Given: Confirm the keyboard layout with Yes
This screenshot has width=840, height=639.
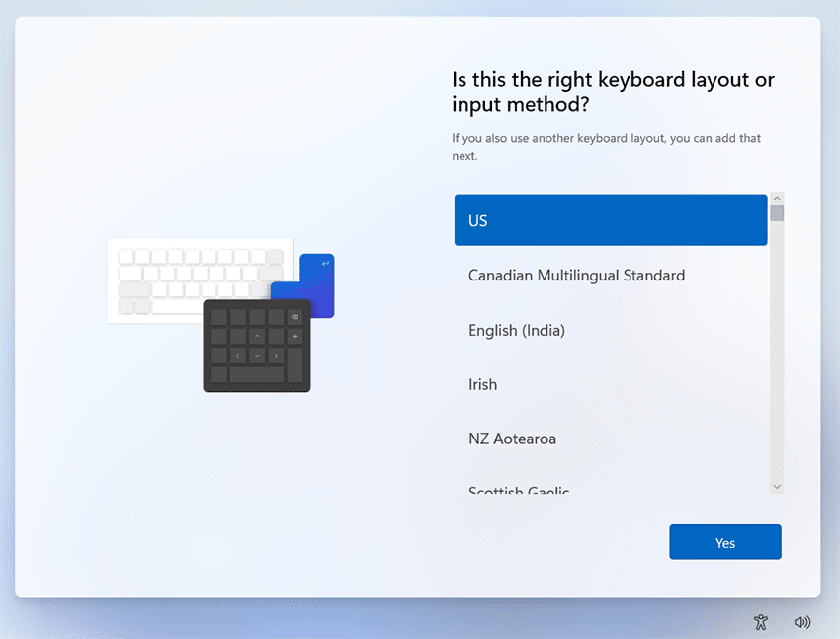Looking at the screenshot, I should pos(724,541).
